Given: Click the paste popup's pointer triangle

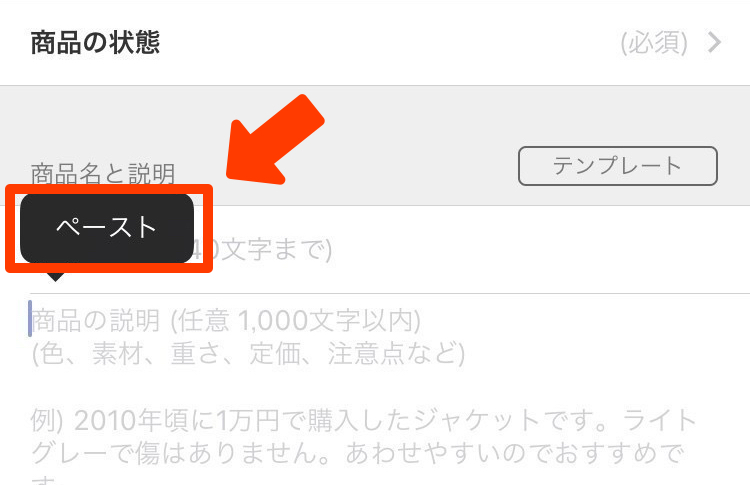Looking at the screenshot, I should click(55, 277).
